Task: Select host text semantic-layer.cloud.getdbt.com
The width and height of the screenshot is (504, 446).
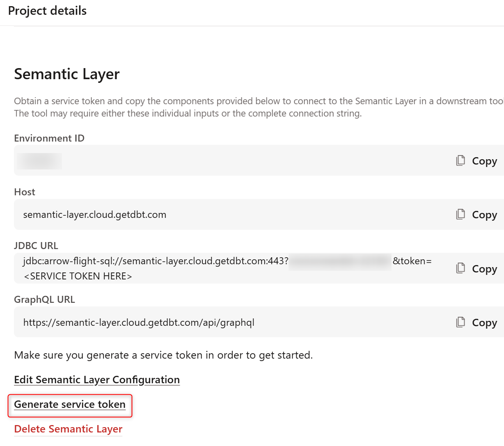Action: point(95,215)
